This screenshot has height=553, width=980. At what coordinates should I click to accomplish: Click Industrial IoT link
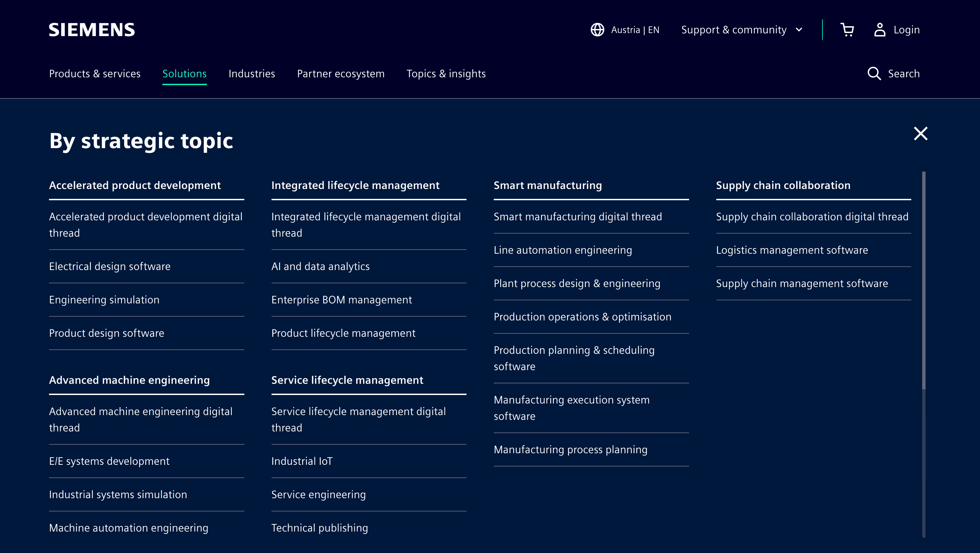[x=302, y=461]
